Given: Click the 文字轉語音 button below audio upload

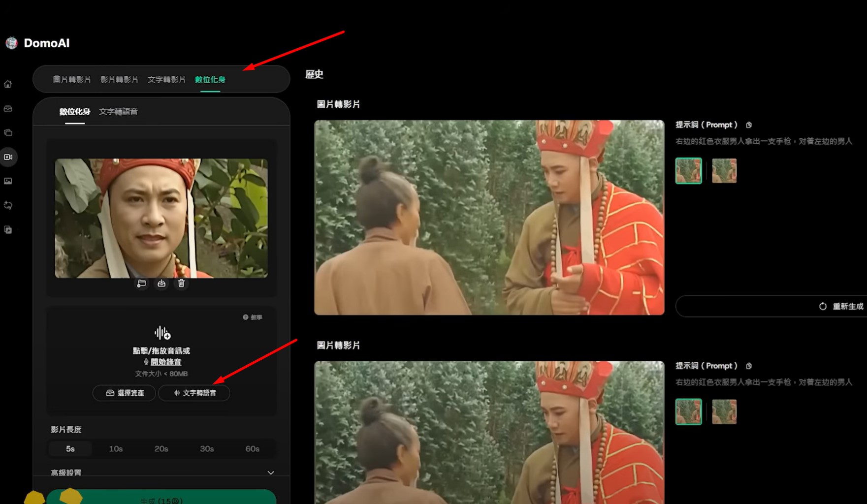Looking at the screenshot, I should (194, 393).
